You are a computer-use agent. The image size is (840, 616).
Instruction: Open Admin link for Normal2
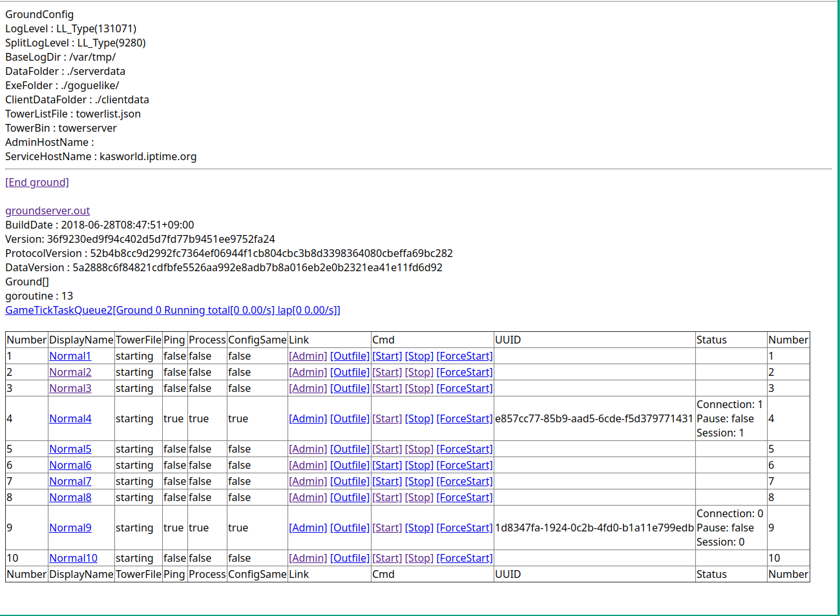point(308,372)
